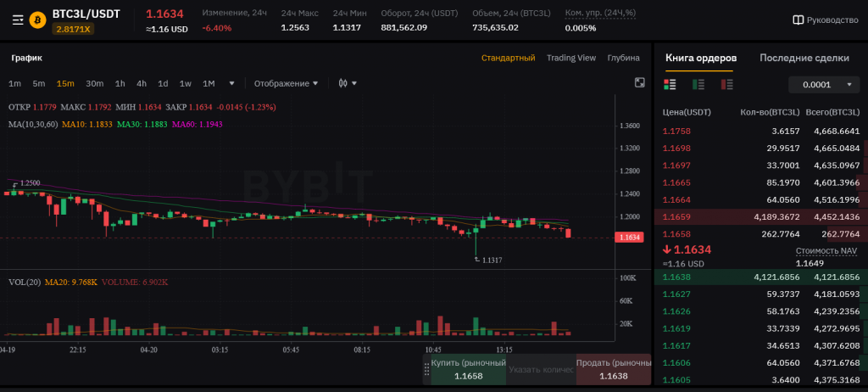Screen dimensions: 868x392
Task: Switch chart interval to 4h
Action: [142, 83]
